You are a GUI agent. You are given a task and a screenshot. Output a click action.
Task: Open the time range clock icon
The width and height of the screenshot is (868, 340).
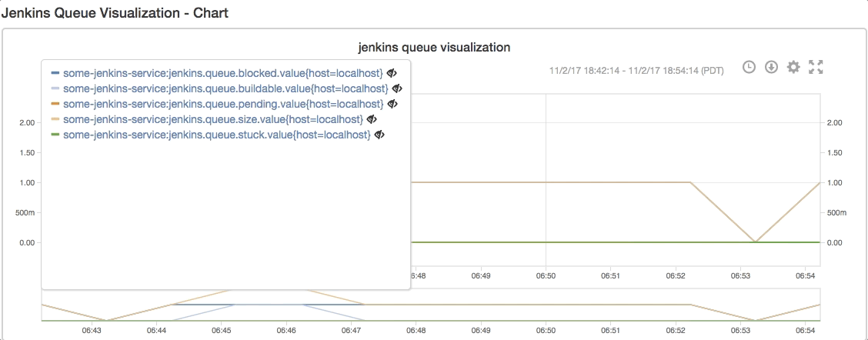[749, 68]
